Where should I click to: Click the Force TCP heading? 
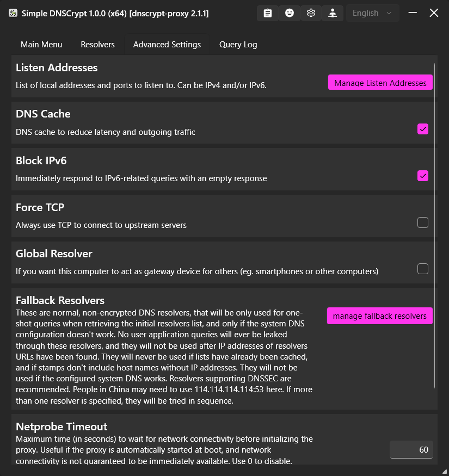40,207
